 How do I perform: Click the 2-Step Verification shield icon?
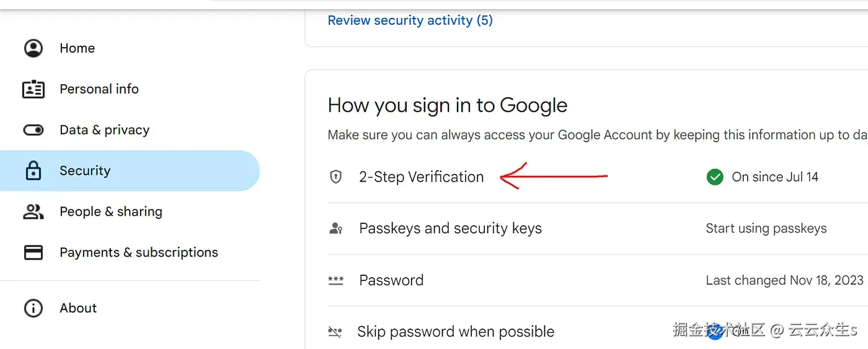[x=335, y=177]
